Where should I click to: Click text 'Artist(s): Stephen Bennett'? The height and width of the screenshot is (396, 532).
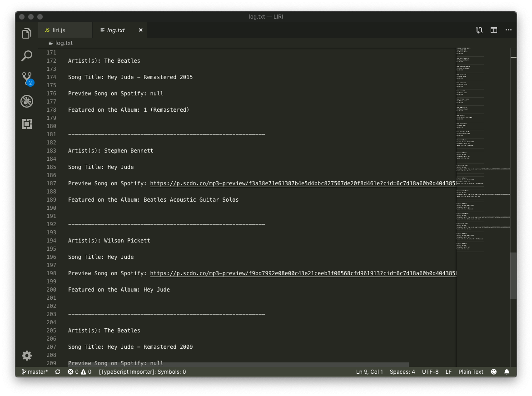(x=110, y=150)
